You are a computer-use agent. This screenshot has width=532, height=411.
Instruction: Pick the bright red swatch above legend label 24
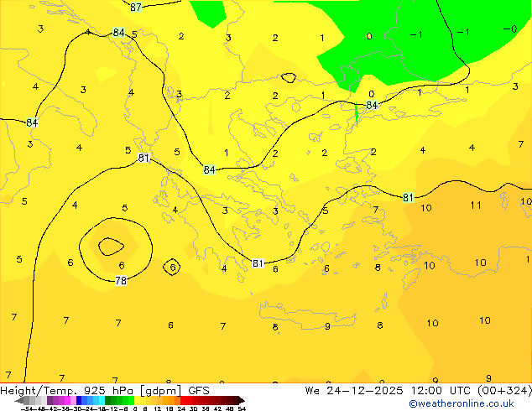(x=183, y=400)
